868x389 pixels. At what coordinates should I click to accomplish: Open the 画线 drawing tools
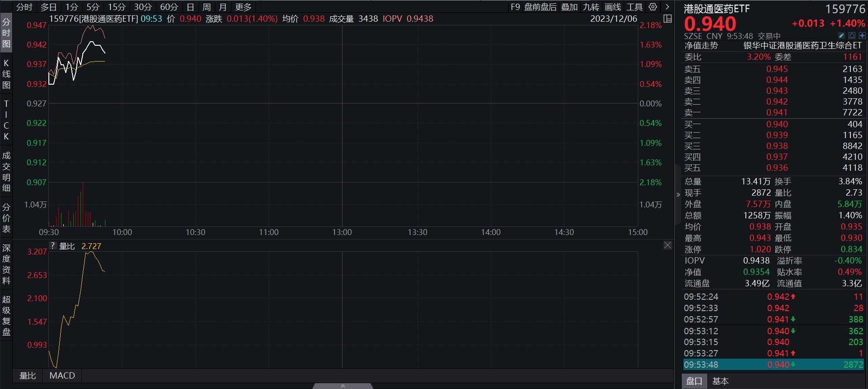tap(613, 7)
